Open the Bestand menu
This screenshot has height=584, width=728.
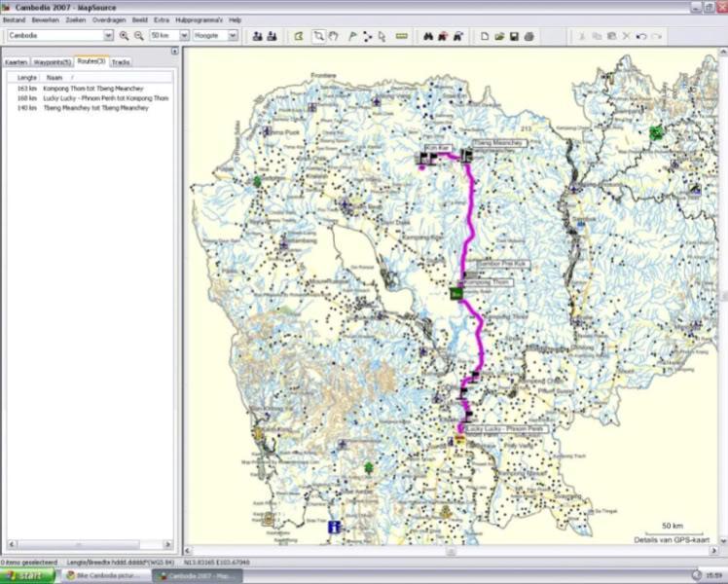coord(14,20)
